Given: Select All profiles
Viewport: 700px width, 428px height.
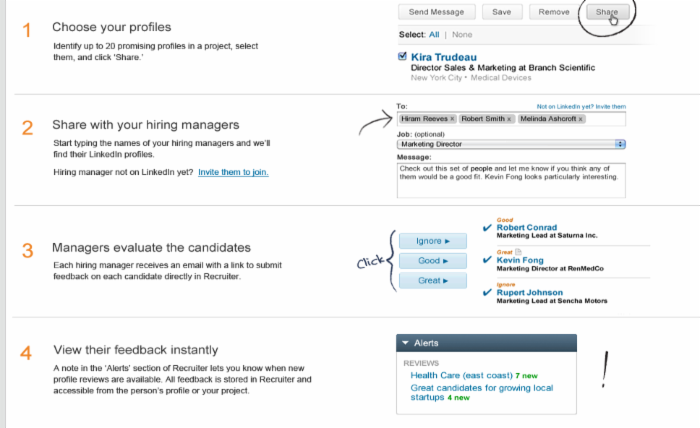Looking at the screenshot, I should (434, 35).
